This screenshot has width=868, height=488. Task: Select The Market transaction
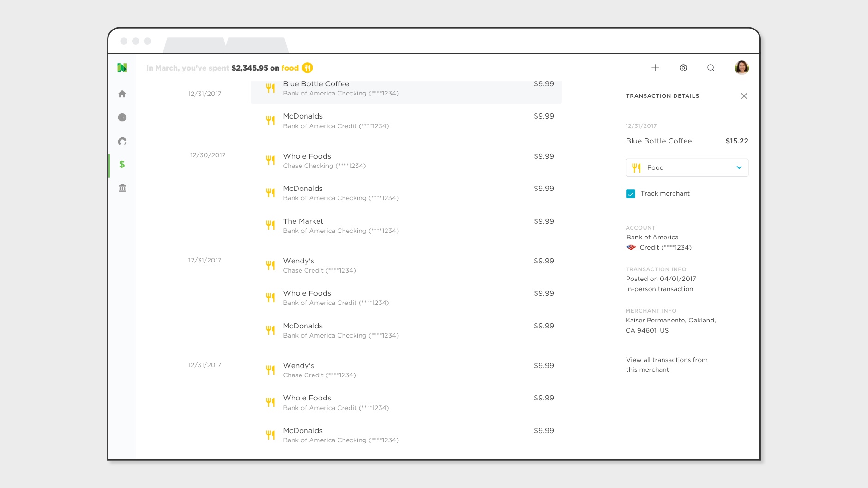pos(406,226)
